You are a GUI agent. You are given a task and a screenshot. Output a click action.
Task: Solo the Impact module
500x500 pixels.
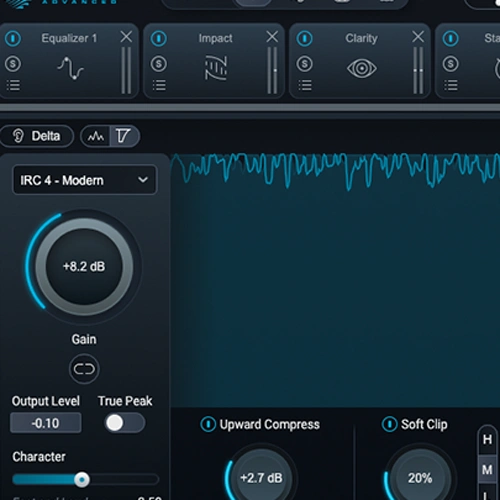(x=159, y=64)
